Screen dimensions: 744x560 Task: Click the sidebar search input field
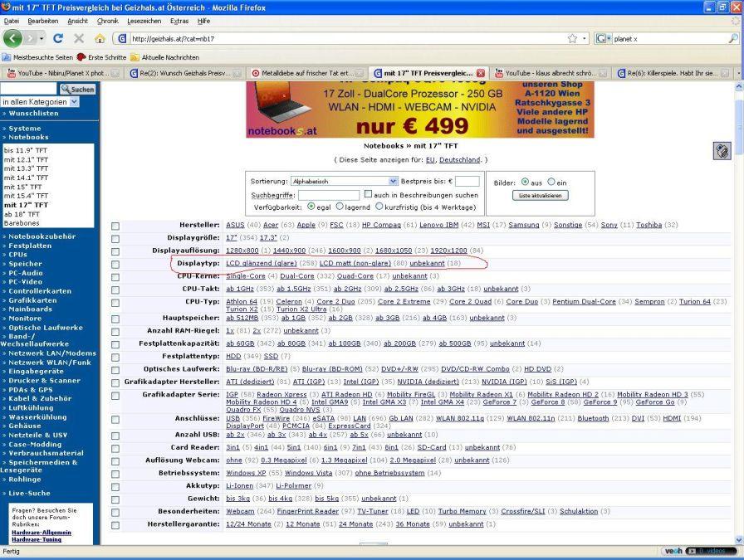pyautogui.click(x=28, y=89)
